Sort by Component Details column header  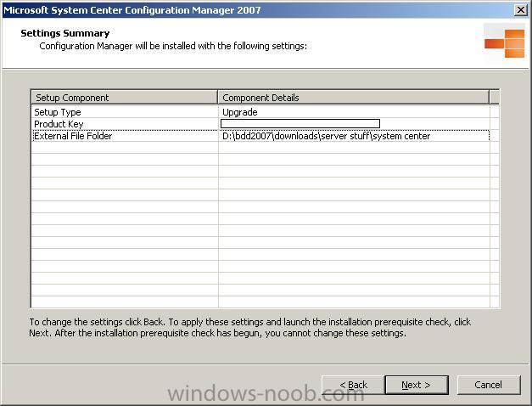(354, 98)
